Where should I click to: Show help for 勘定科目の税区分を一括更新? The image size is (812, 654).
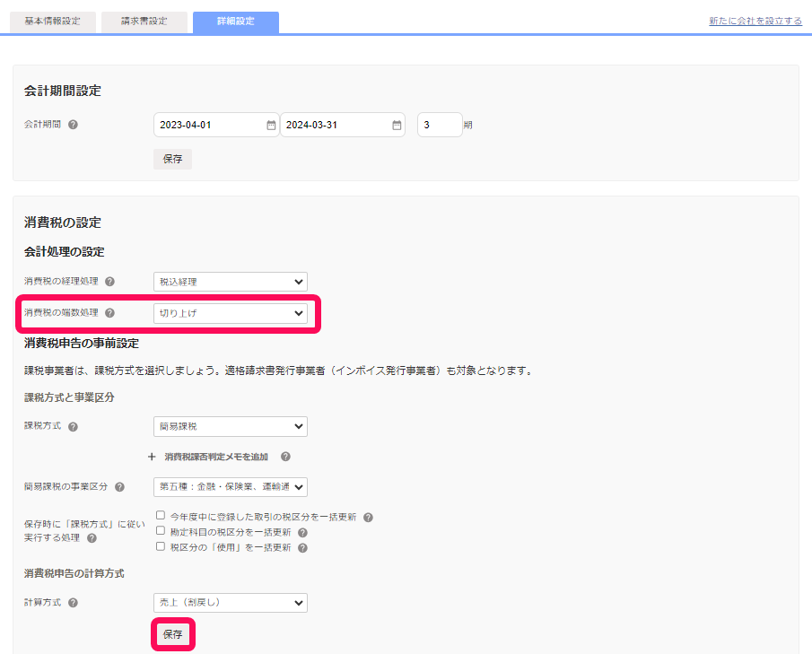[303, 533]
